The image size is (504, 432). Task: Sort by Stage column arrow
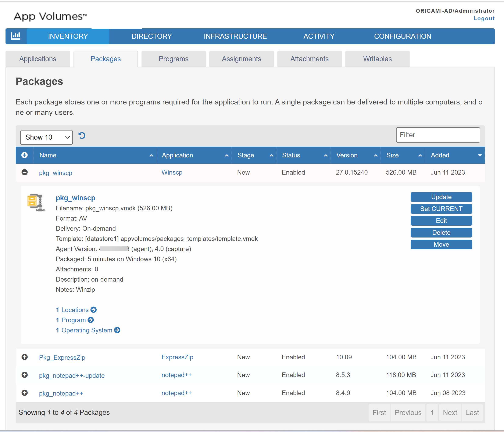tap(271, 156)
